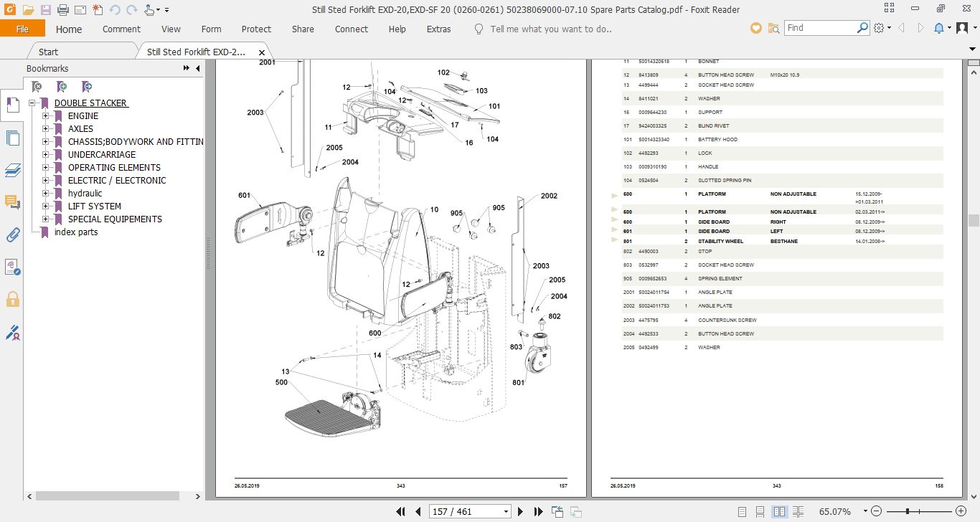
Task: Select continuous page view mode
Action: (x=760, y=512)
